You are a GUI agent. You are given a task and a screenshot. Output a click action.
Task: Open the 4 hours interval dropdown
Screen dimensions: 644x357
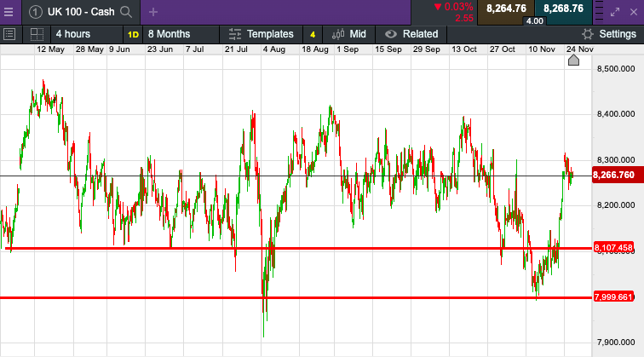87,34
